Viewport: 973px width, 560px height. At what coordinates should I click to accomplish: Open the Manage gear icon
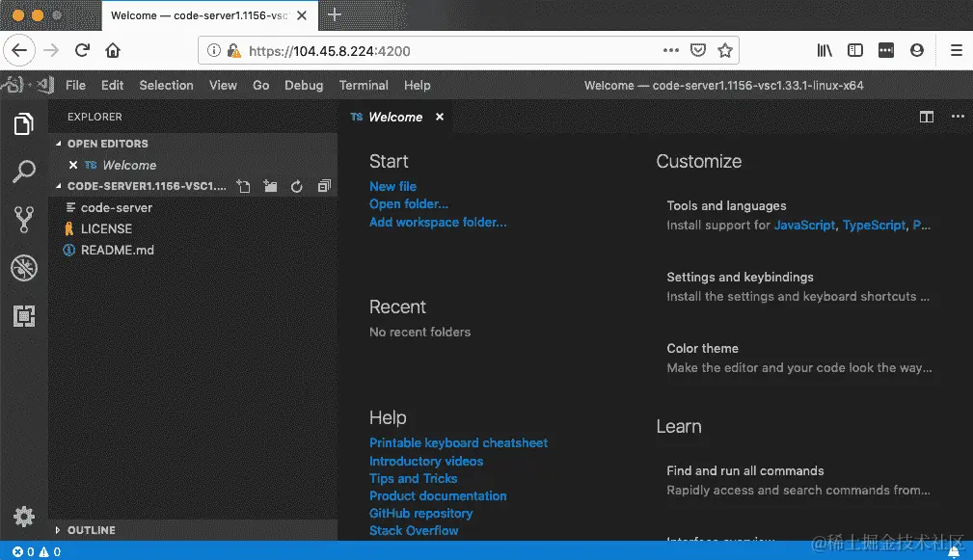tap(23, 516)
